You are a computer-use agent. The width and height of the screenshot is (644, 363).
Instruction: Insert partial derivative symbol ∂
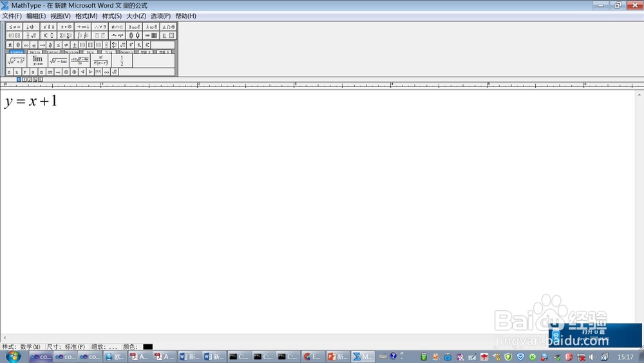[50, 44]
